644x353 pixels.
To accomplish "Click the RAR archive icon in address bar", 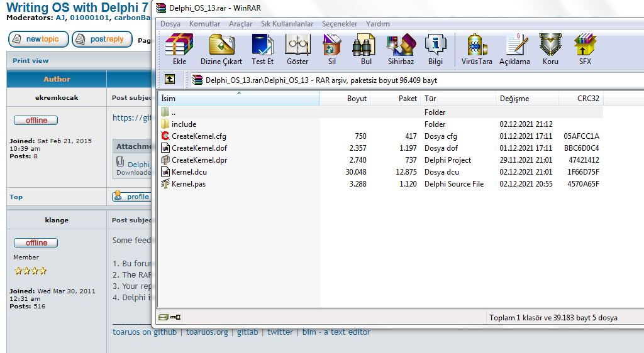I will (197, 80).
